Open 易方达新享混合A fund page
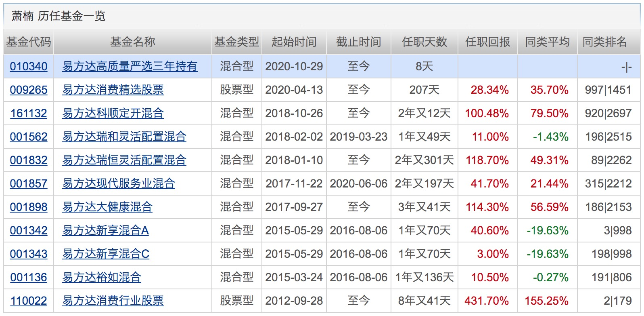This screenshot has width=644, height=316. [105, 230]
